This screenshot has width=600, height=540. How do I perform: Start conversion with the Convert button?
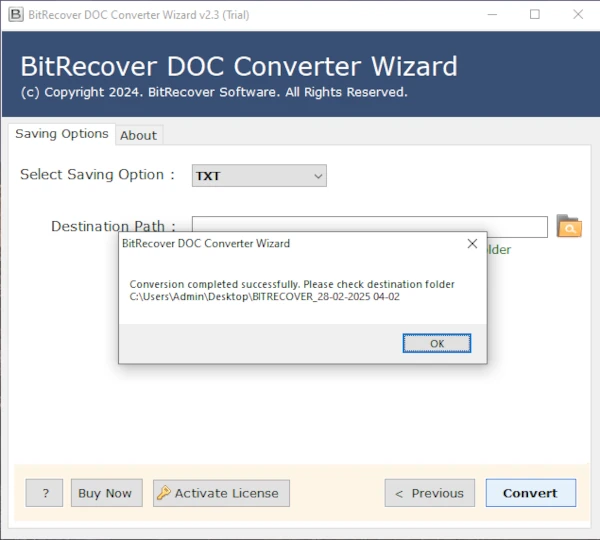531,493
